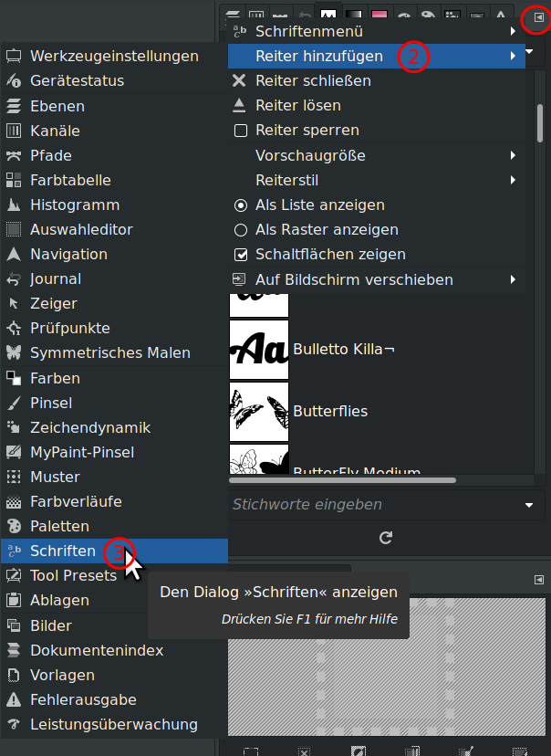This screenshot has width=551, height=756.
Task: Click the selection editor preview area
Action: 386,667
